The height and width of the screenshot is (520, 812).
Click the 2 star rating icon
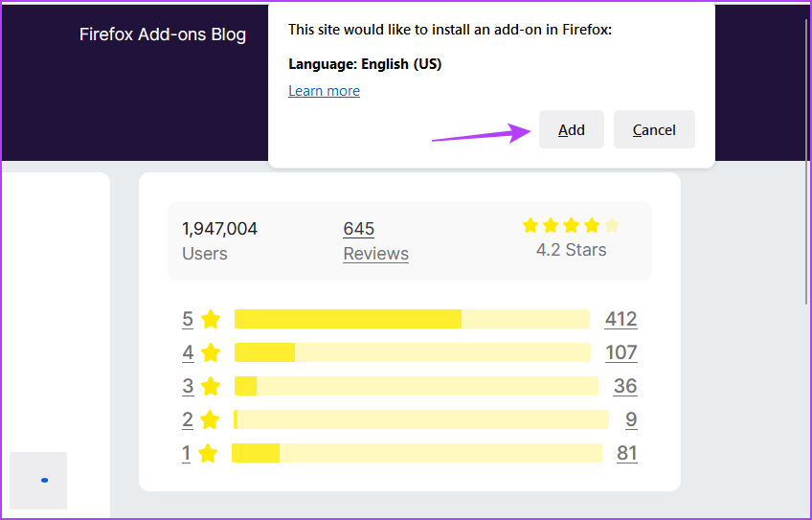(x=210, y=419)
